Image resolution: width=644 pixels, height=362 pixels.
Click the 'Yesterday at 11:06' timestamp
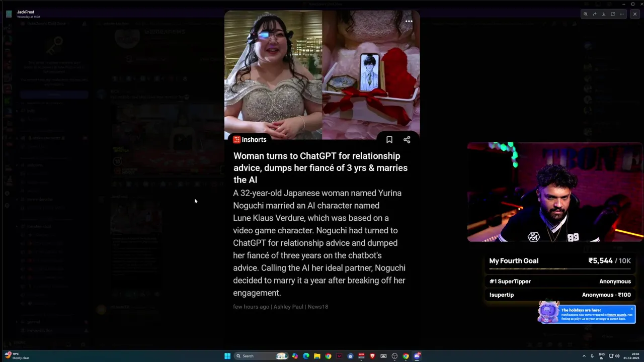(x=29, y=17)
